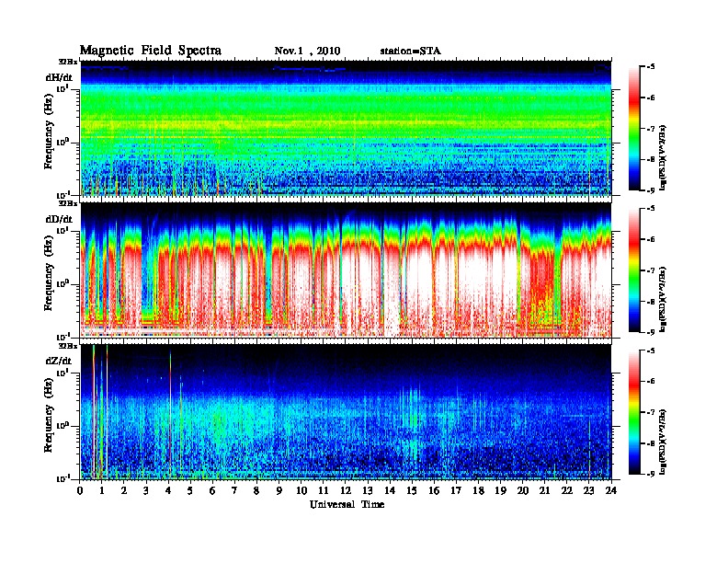Viewport: 728px width, 563px height.
Task: Click the hour "6" tick label on time axis
Action: pyautogui.click(x=212, y=490)
